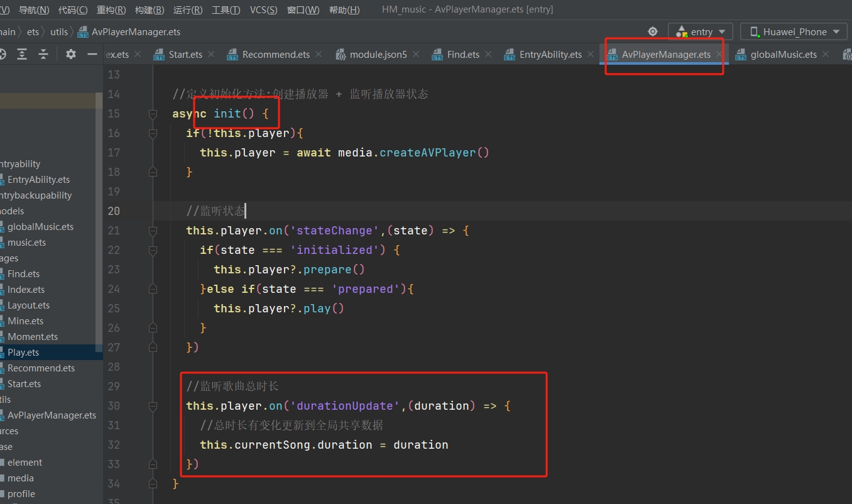Switch to the Recommend.ets tab

pos(275,55)
